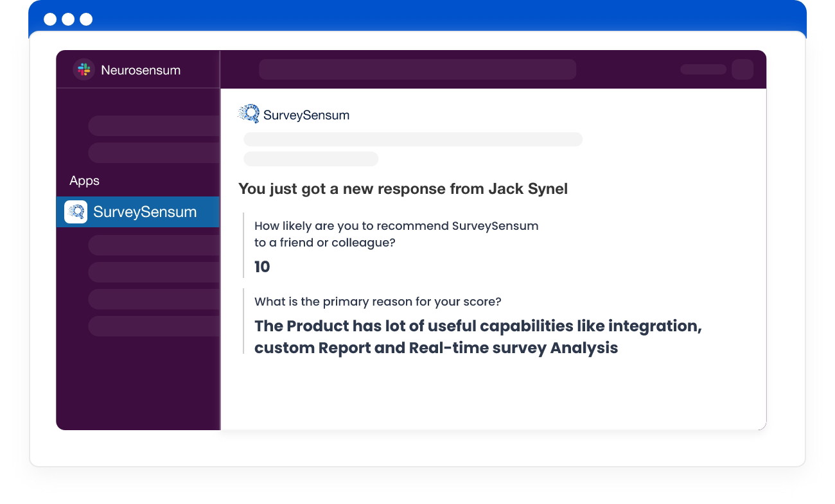Click the 'The Product has lot of useful' answer
The image size is (835, 504).
click(478, 336)
